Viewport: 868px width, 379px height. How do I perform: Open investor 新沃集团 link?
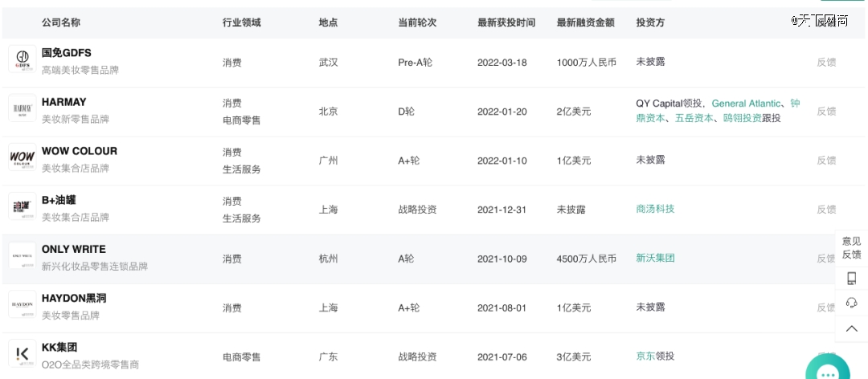click(x=656, y=258)
